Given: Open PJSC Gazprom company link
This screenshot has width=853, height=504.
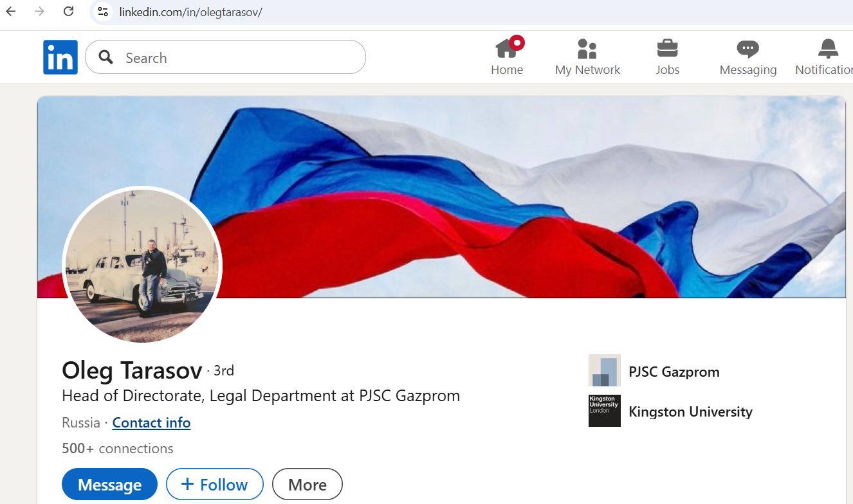Looking at the screenshot, I should 674,372.
